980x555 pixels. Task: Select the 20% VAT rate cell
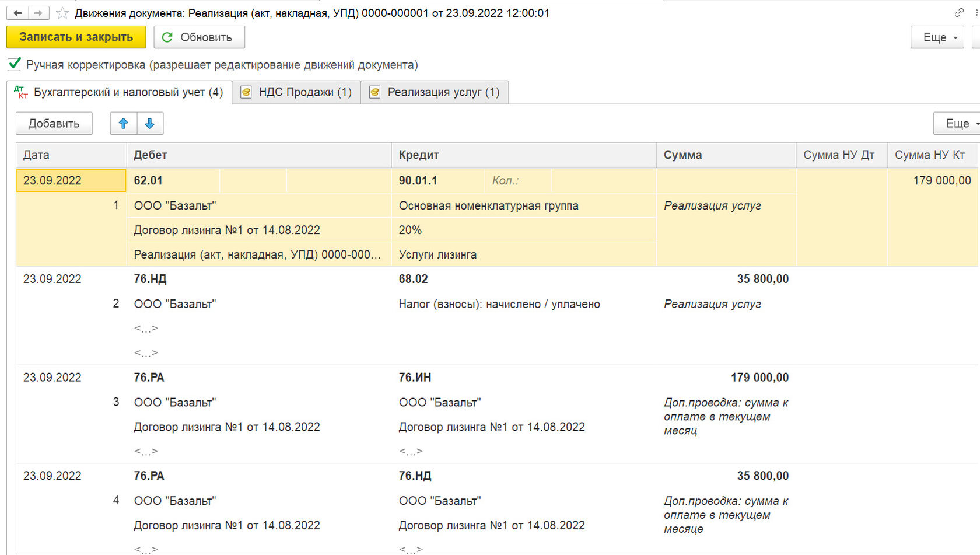point(524,230)
